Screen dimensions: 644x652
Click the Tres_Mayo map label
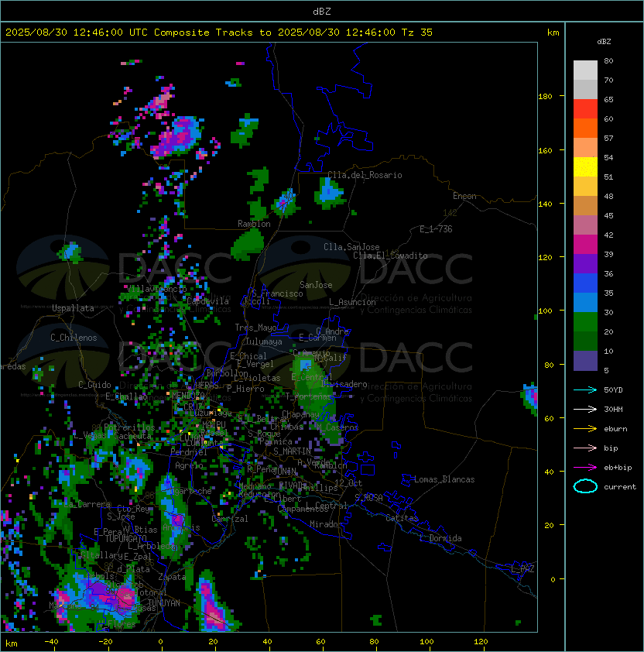click(255, 328)
